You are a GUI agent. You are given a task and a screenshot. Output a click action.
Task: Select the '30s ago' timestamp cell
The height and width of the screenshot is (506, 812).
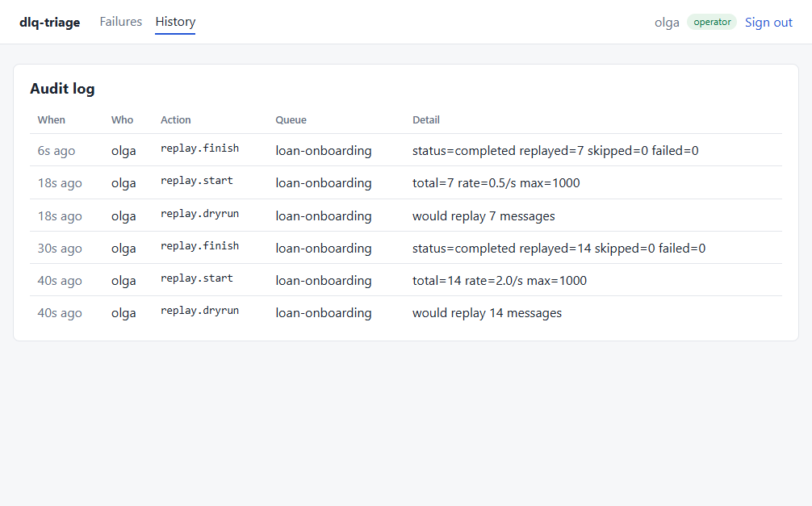(60, 248)
